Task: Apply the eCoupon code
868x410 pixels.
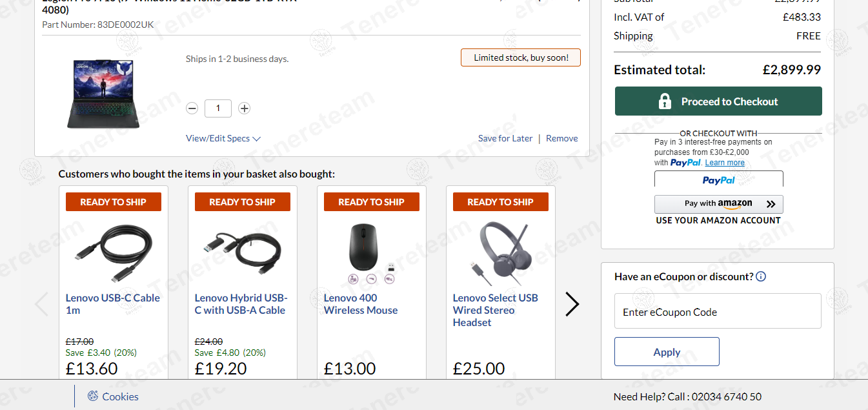Action: [x=667, y=352]
